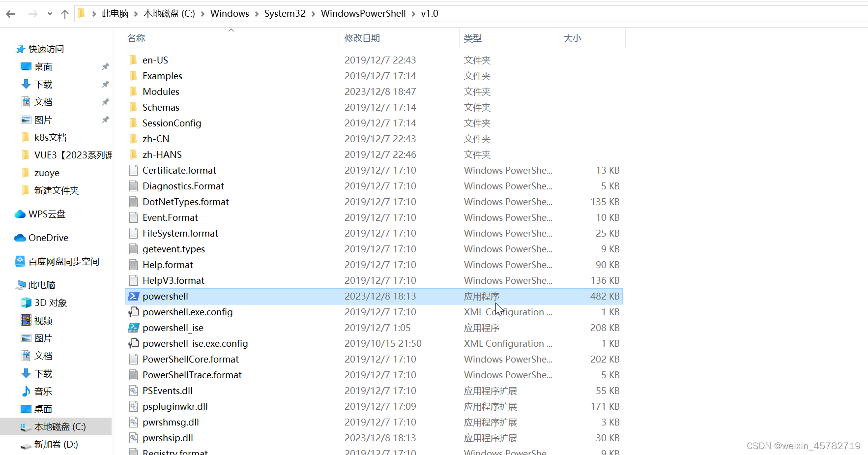Select the Modules folder icon
The height and width of the screenshot is (455, 868).
click(x=133, y=91)
